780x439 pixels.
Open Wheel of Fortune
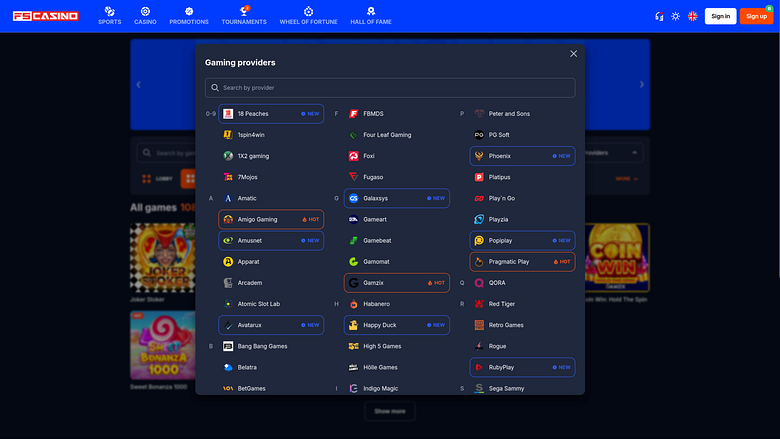[308, 16]
